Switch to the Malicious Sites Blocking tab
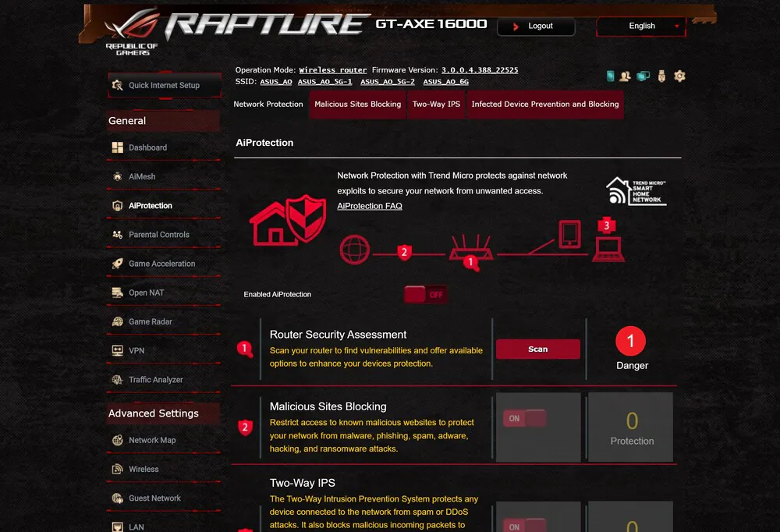Image resolution: width=780 pixels, height=532 pixels. coord(358,104)
